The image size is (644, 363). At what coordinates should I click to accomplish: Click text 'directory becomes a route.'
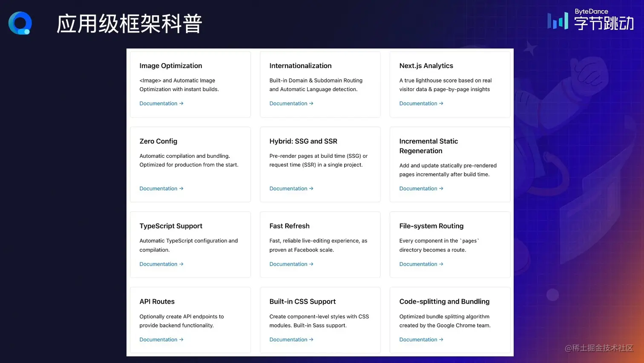(433, 250)
